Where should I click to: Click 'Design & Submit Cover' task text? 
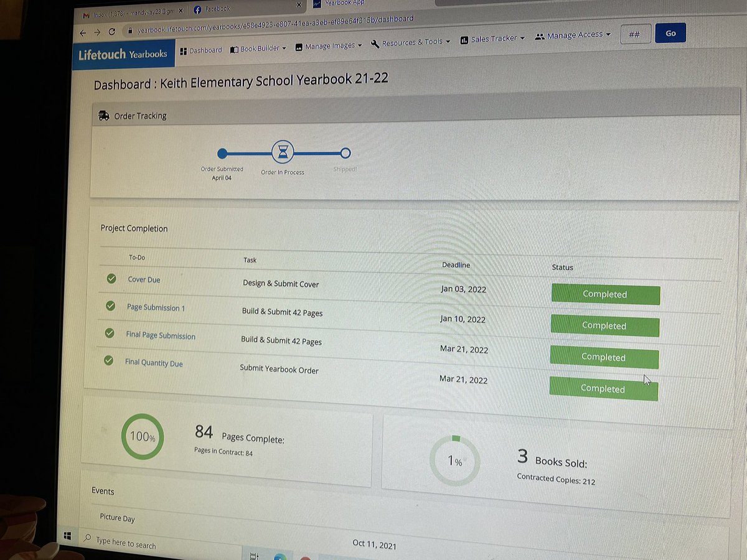pyautogui.click(x=281, y=284)
